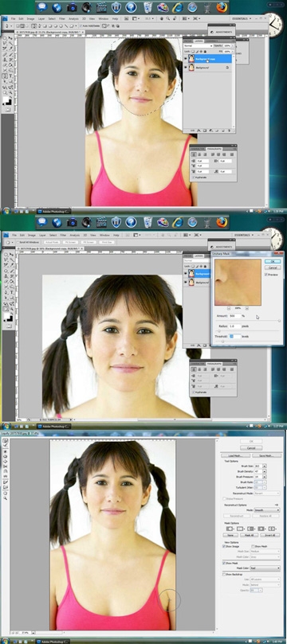
Task: Click the Radius slider in Unsharp Mask
Action: (x=248, y=330)
